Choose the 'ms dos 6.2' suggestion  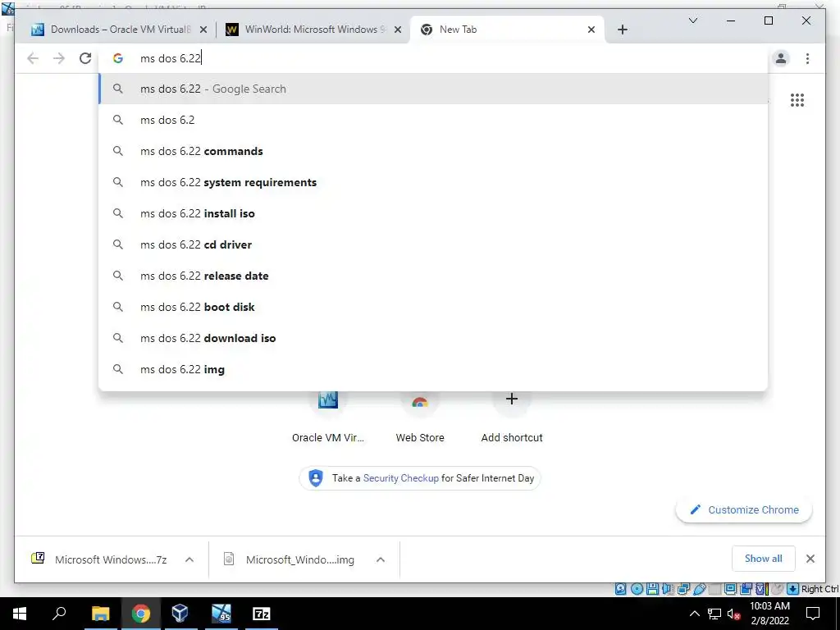pyautogui.click(x=433, y=120)
